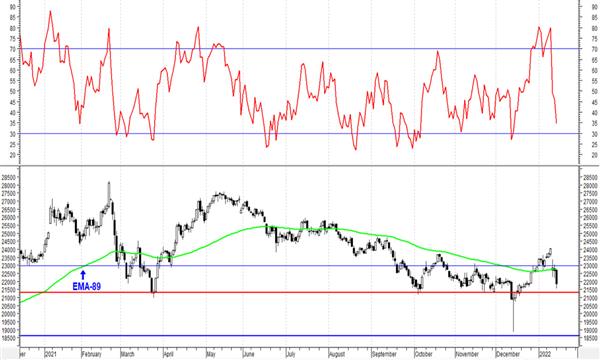Select the March label on time axis
This screenshot has height=360, width=600.
(127, 354)
